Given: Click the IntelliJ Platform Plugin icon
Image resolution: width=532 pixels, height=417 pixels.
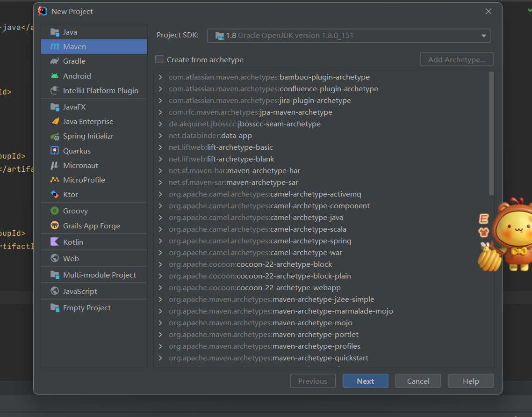Looking at the screenshot, I should [x=55, y=90].
